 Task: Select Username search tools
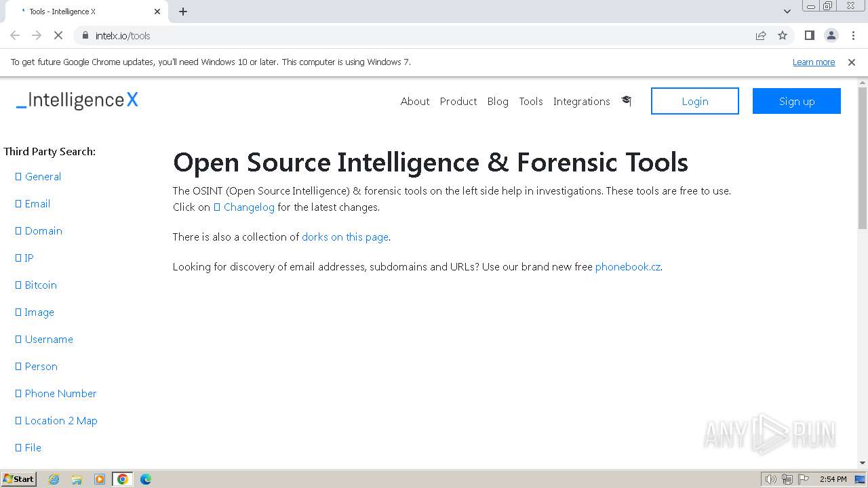(44, 339)
